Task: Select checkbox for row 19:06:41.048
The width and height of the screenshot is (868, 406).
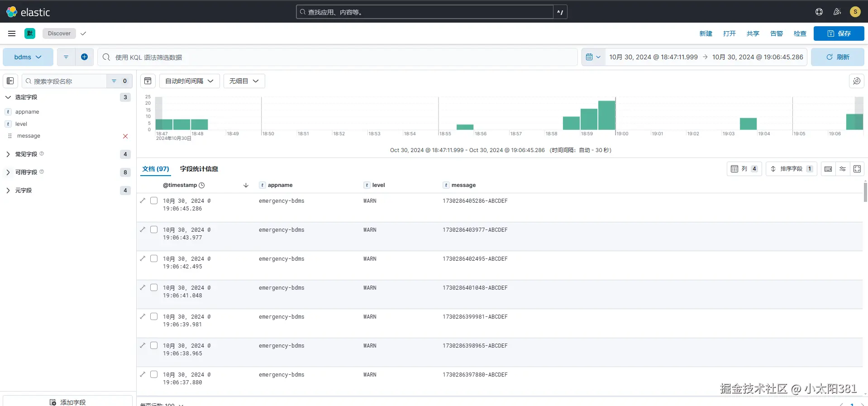Action: [x=154, y=287]
